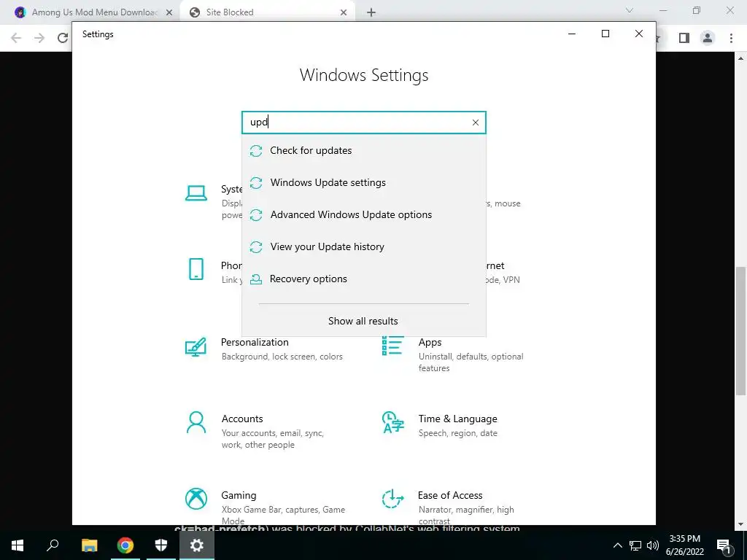Image resolution: width=747 pixels, height=560 pixels.
Task: Open the Personalization icon
Action: click(x=196, y=346)
